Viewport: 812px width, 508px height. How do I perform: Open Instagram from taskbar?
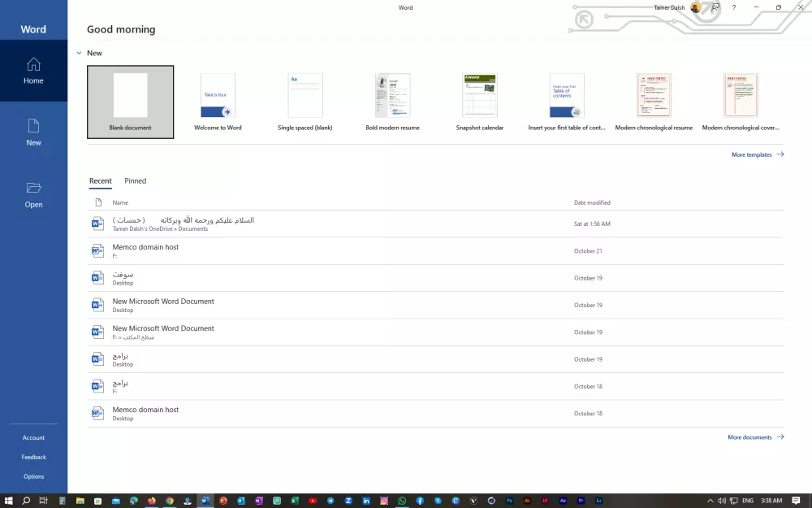pos(384,501)
